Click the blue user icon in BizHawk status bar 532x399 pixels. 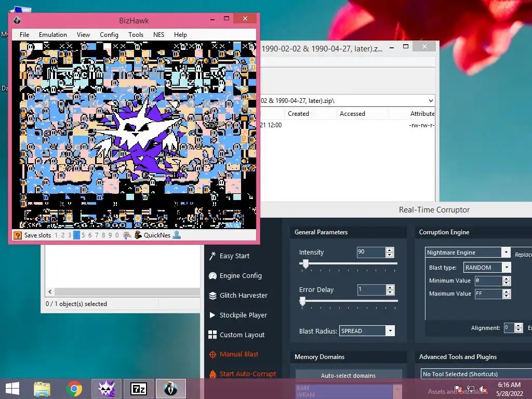[x=177, y=235]
